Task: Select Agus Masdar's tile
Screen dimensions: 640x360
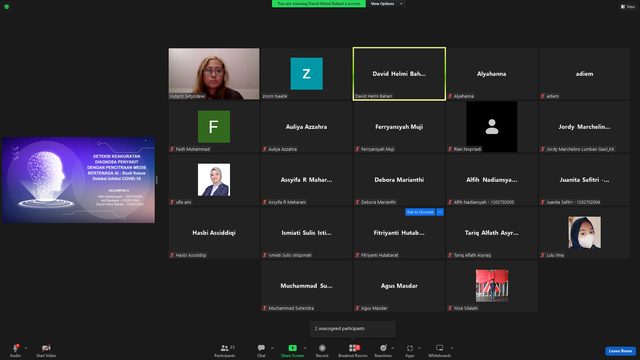Action: coord(399,286)
